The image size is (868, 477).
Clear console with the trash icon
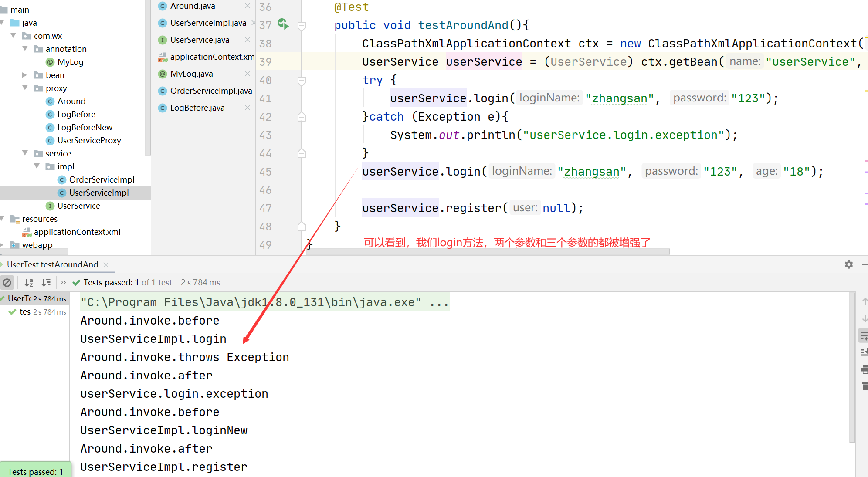click(865, 386)
